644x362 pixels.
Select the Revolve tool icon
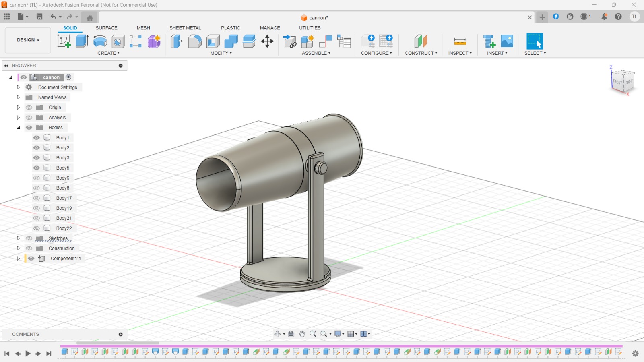(x=100, y=41)
